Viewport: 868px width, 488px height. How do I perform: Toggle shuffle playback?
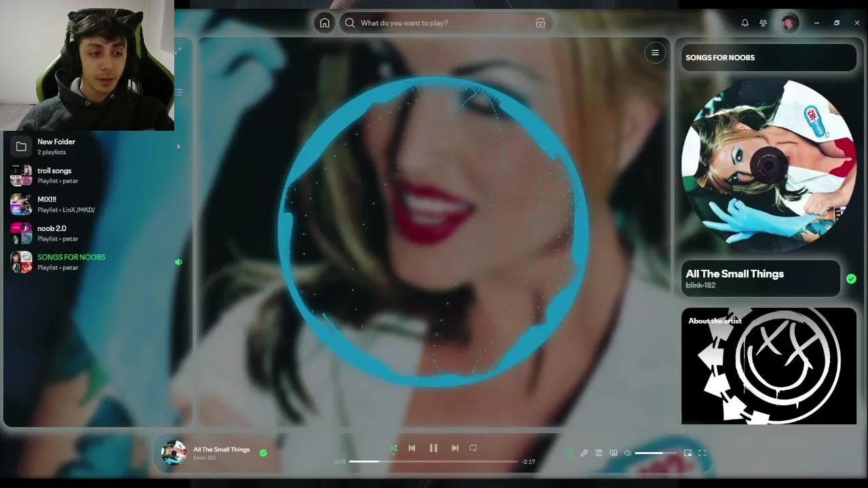(x=393, y=448)
